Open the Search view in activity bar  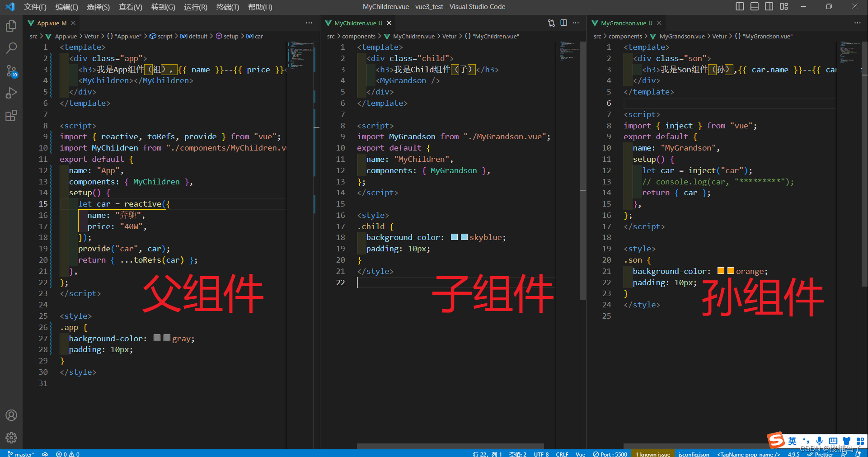click(11, 48)
